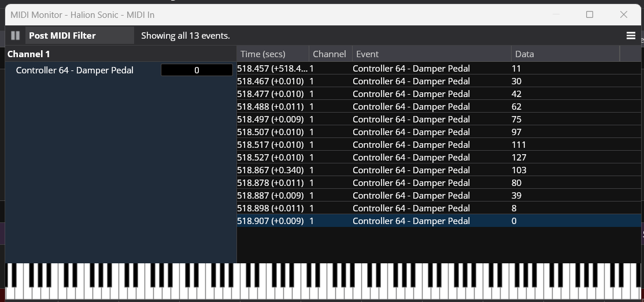
Task: Select the event at time 518.457
Action: pos(439,69)
